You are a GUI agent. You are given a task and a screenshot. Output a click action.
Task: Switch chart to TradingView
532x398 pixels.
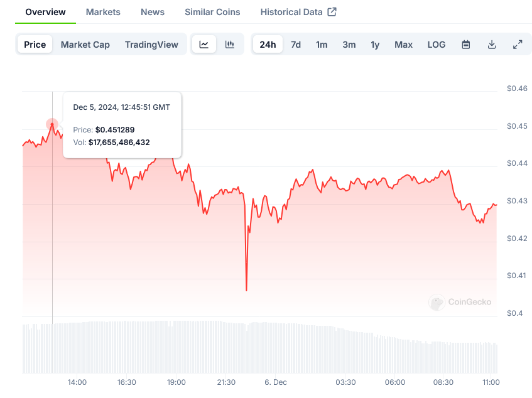[151, 45]
